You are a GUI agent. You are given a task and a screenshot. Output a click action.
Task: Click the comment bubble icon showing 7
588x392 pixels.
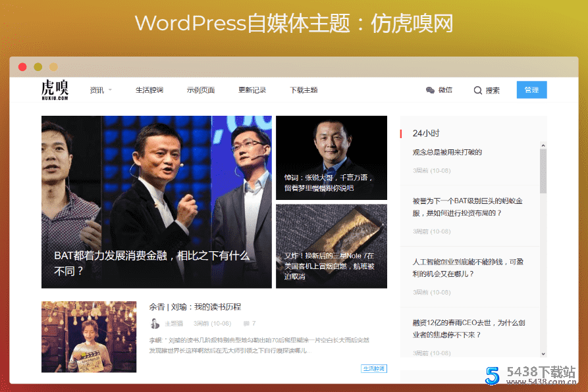click(246, 323)
